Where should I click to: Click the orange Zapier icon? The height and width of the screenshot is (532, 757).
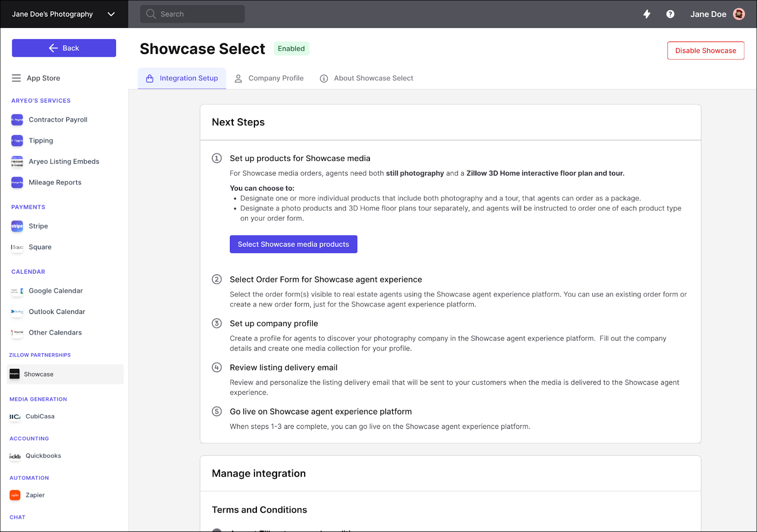tap(15, 495)
